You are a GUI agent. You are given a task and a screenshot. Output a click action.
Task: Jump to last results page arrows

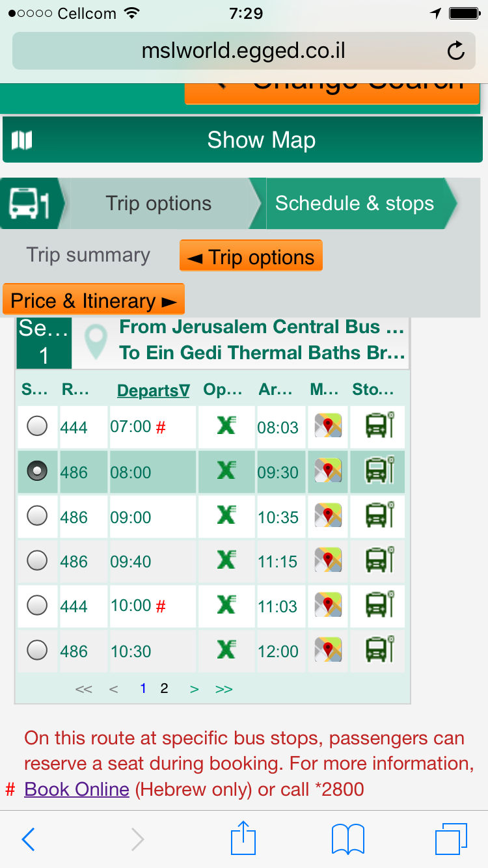224,689
